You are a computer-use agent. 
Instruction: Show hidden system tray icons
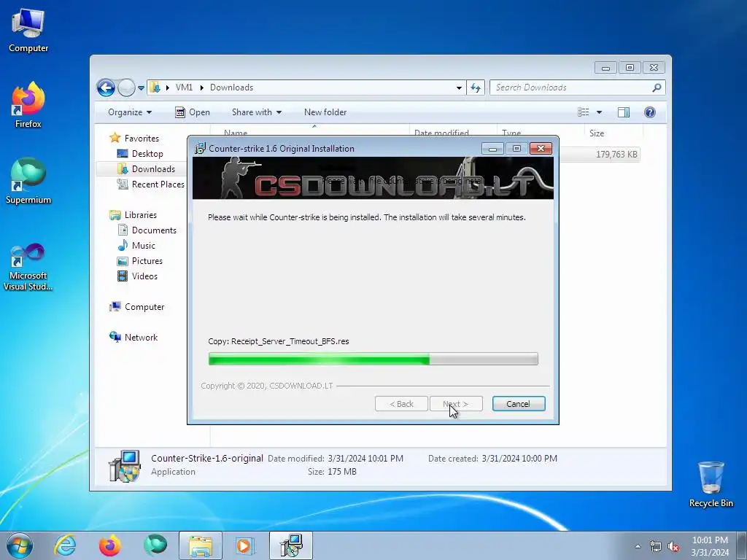pos(638,546)
